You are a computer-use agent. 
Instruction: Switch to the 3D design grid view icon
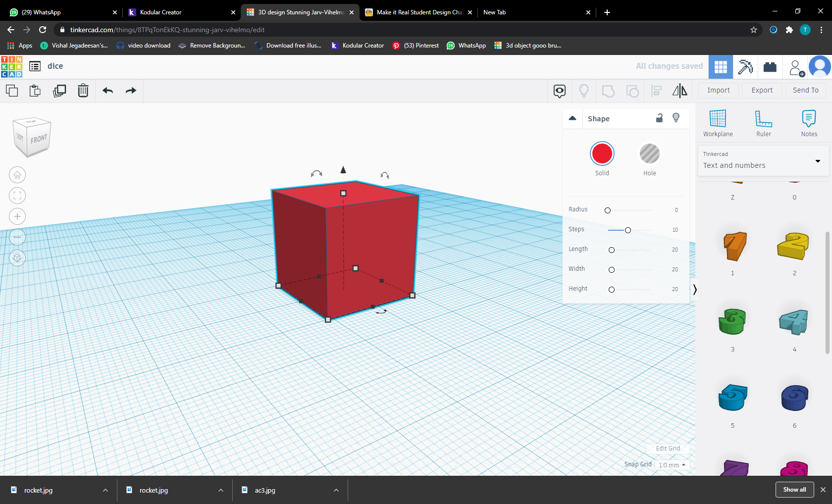pos(721,67)
